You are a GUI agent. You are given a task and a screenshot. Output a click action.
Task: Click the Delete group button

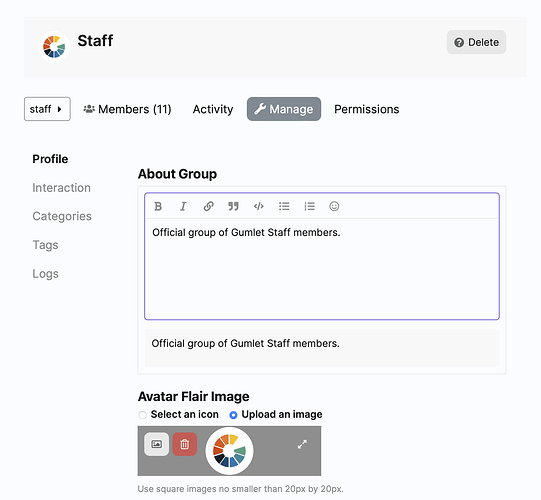coord(476,42)
